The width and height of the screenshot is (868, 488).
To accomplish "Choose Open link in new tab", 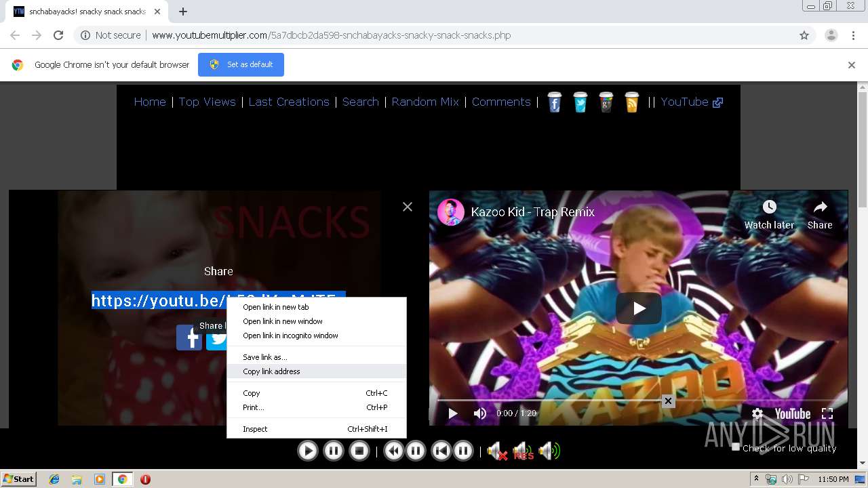I will click(316, 307).
